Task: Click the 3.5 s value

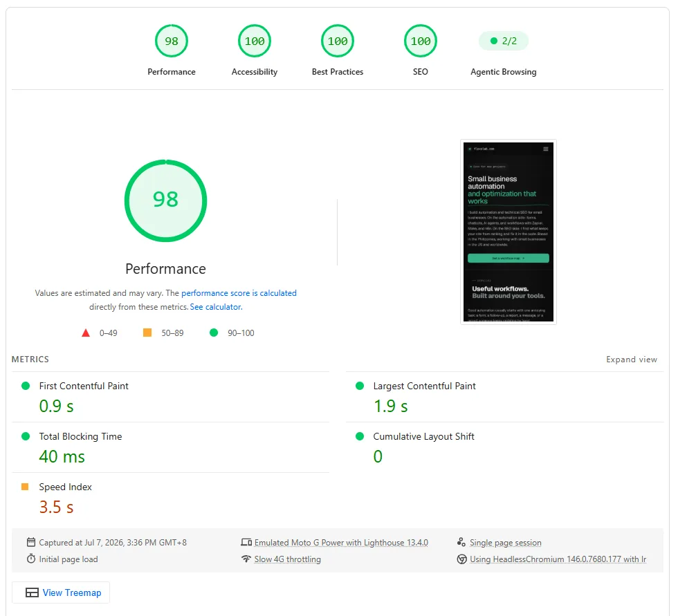Action: 56,507
